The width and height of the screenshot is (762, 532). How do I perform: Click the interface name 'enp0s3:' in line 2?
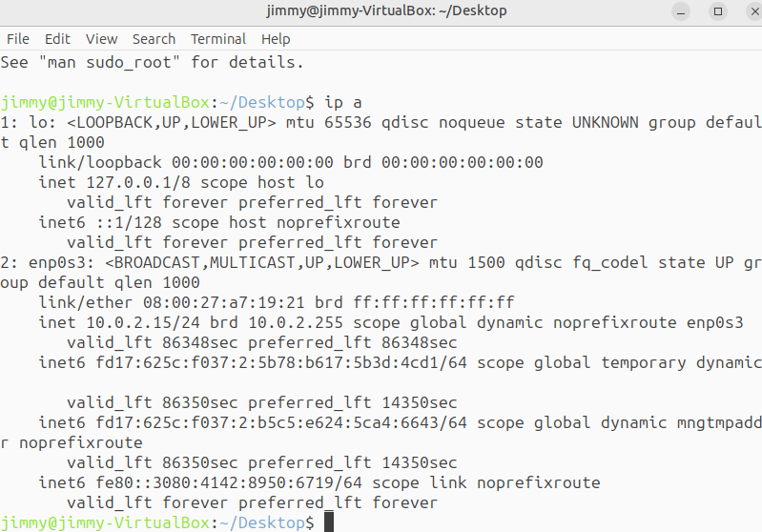tap(62, 263)
